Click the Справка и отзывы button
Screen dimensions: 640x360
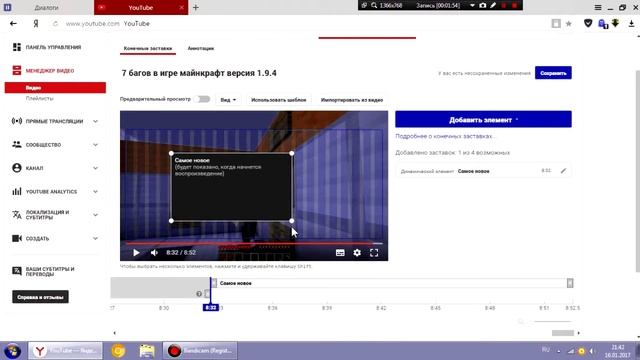[x=40, y=297]
